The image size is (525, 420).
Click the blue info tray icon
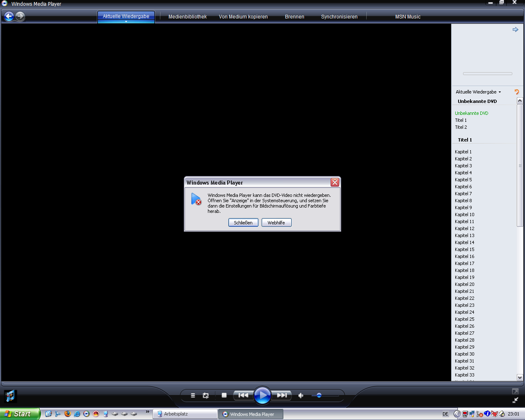(x=487, y=414)
